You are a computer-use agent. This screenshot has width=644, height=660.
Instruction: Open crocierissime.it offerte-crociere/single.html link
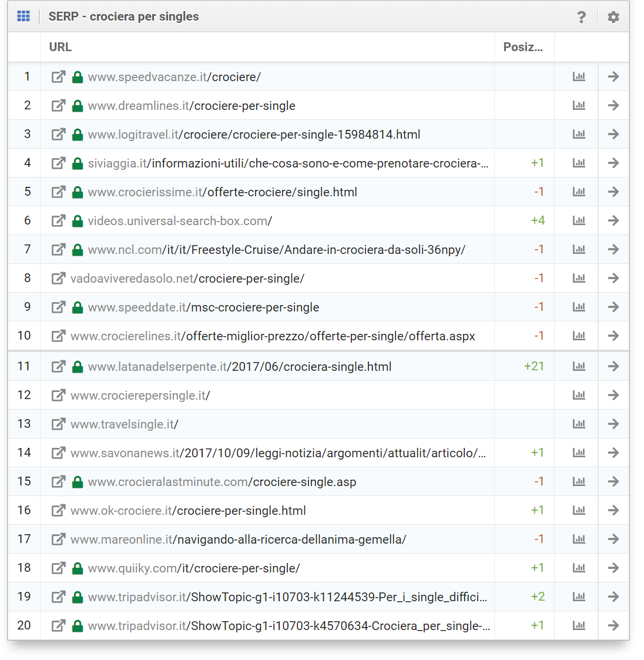[222, 192]
